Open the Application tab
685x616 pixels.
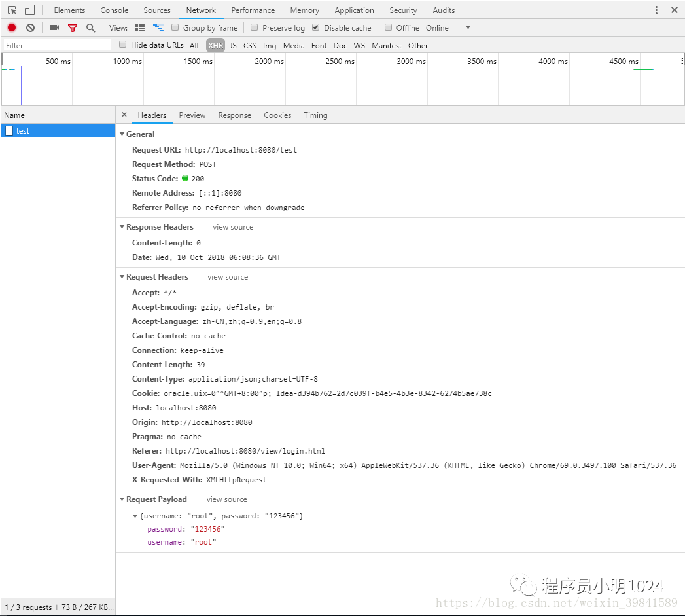(355, 10)
